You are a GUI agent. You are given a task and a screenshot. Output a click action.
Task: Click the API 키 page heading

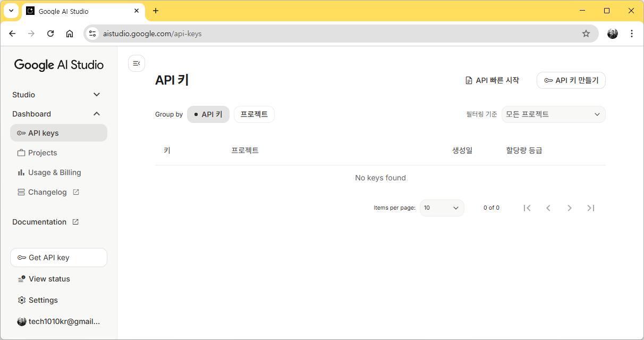pyautogui.click(x=172, y=80)
